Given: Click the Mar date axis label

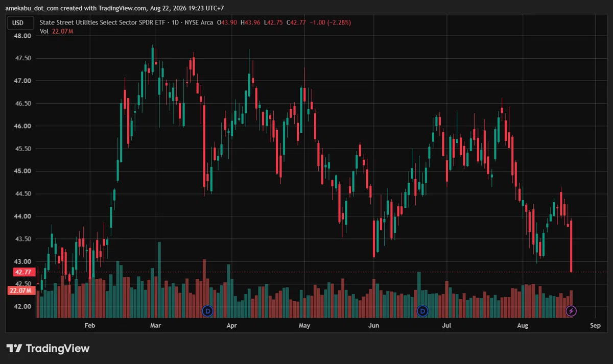Looking at the screenshot, I should (x=156, y=325).
